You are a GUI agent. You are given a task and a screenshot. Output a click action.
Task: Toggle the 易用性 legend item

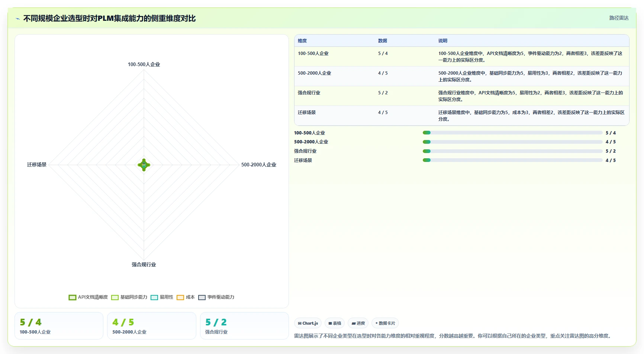pos(162,297)
